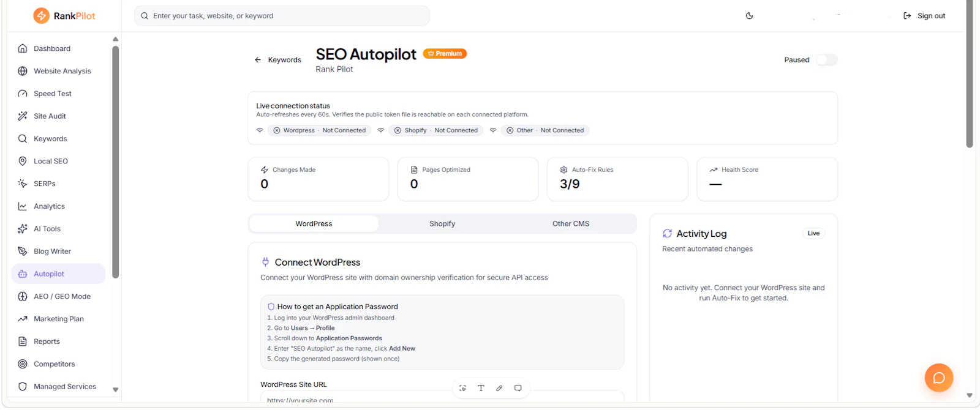Click the search magnifier icon in top bar

point(145,16)
